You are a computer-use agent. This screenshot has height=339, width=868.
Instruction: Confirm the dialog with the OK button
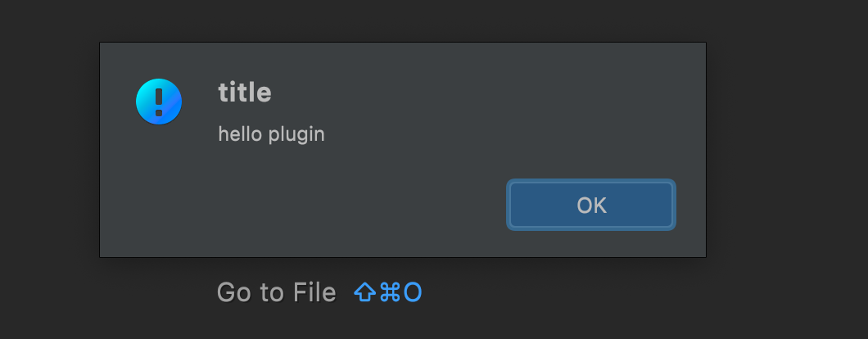(591, 205)
